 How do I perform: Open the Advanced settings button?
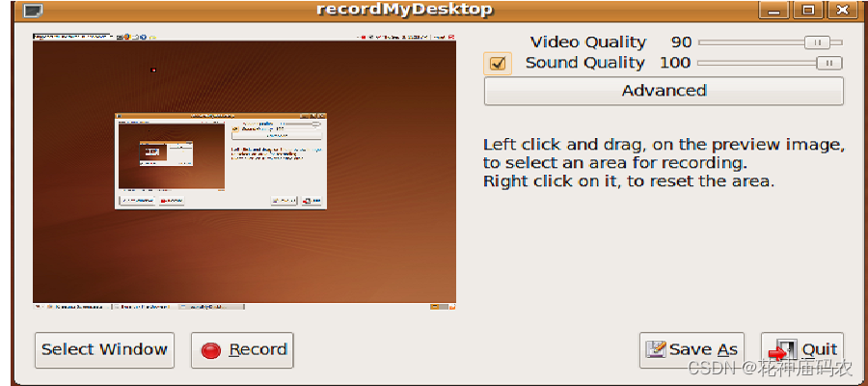pos(664,91)
